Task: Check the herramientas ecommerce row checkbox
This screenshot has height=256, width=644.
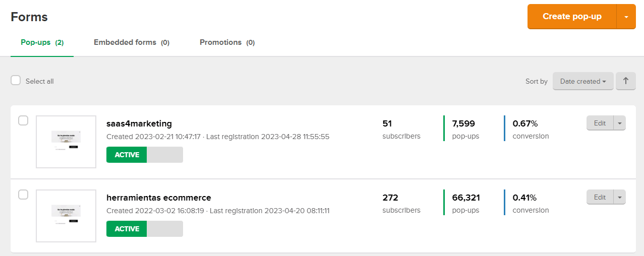Action: 23,195
